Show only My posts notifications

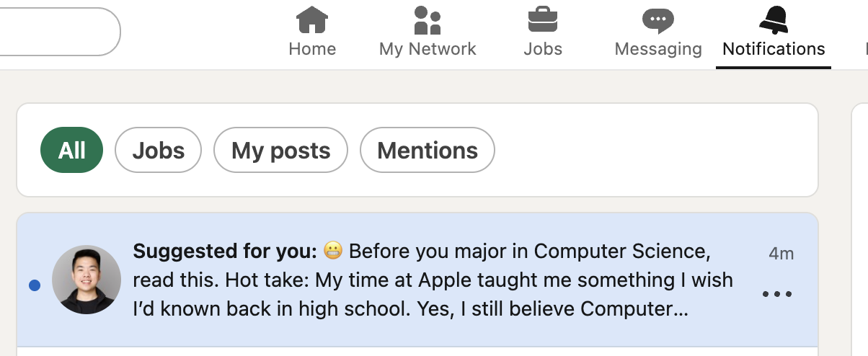pos(280,151)
